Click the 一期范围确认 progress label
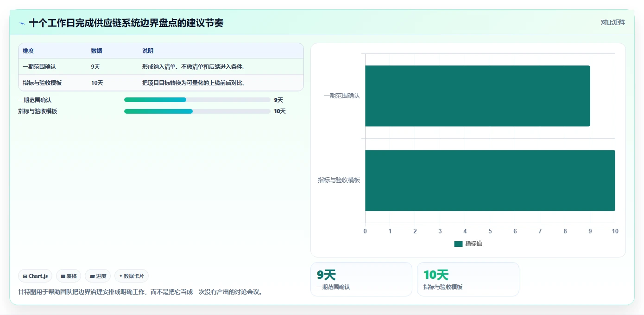Screen dimensions: 644x315 [x=35, y=100]
